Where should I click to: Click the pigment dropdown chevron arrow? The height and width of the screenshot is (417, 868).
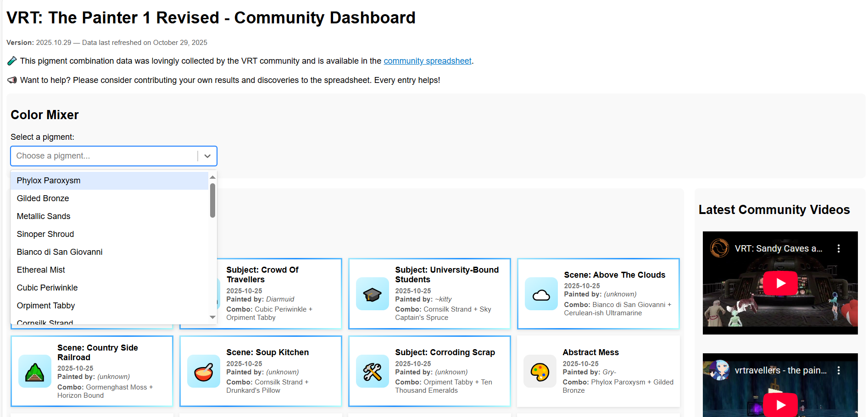[207, 156]
